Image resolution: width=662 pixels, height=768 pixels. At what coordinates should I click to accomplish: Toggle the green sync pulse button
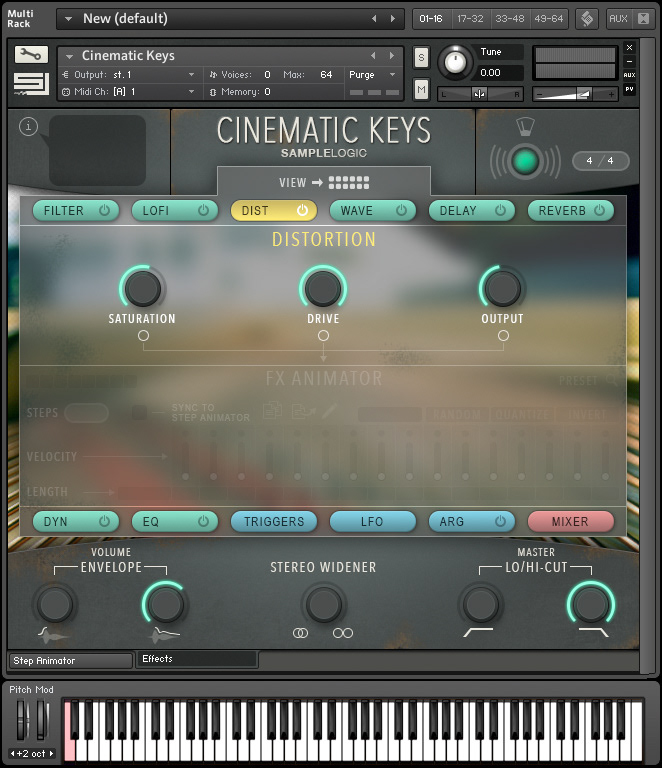525,161
